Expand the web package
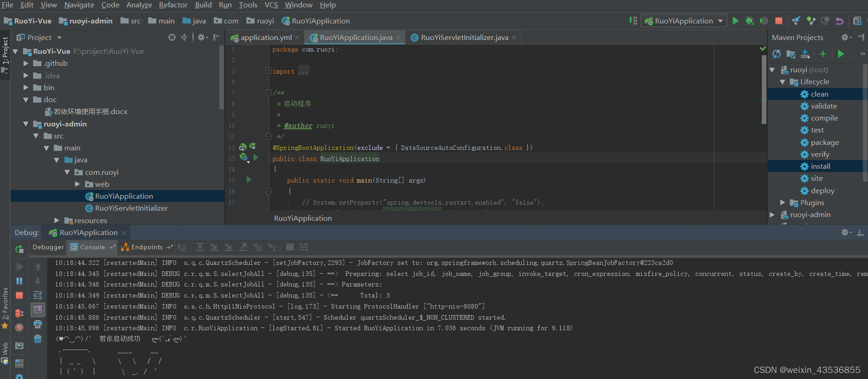 click(77, 184)
